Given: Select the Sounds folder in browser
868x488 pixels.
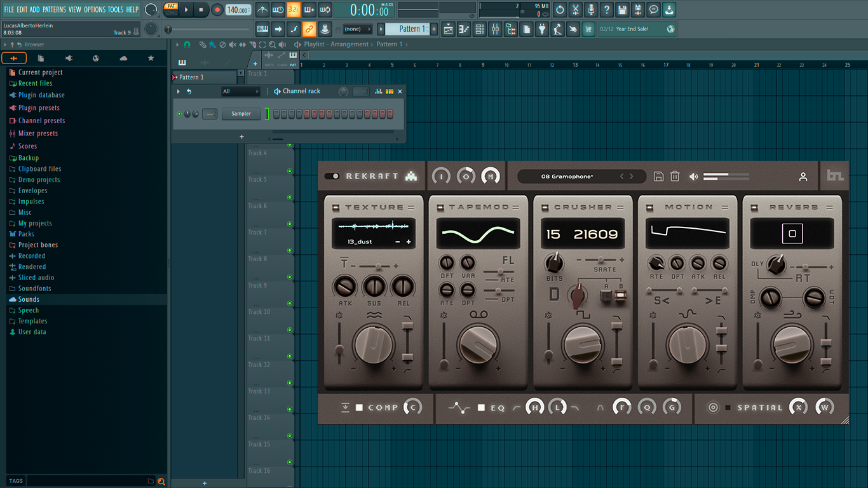Looking at the screenshot, I should click(29, 299).
